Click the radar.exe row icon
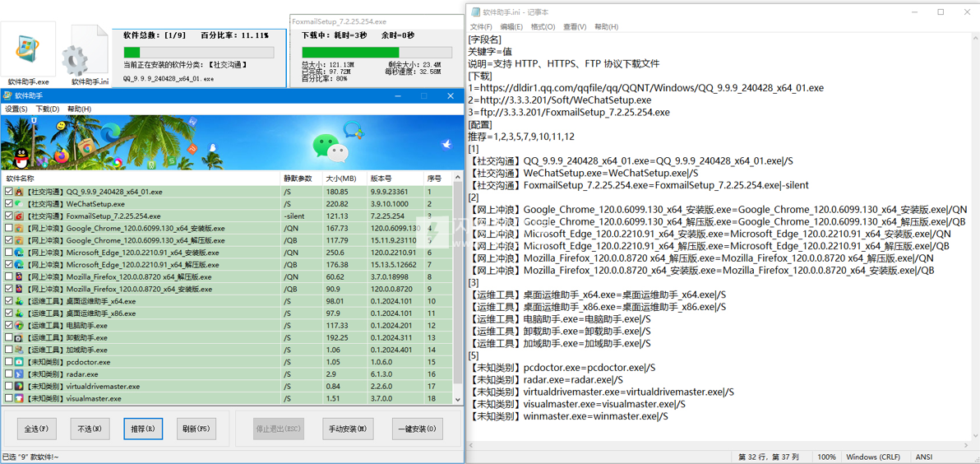Image resolution: width=980 pixels, height=464 pixels. (19, 374)
